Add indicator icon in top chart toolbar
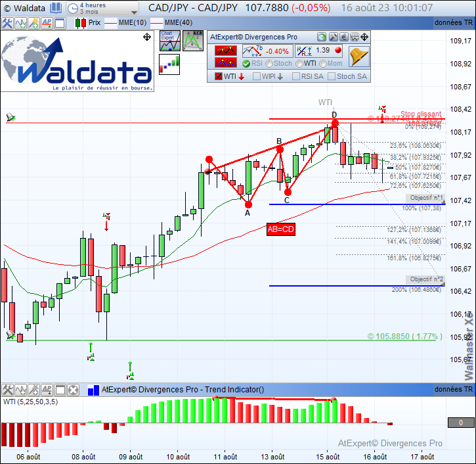 20,23
